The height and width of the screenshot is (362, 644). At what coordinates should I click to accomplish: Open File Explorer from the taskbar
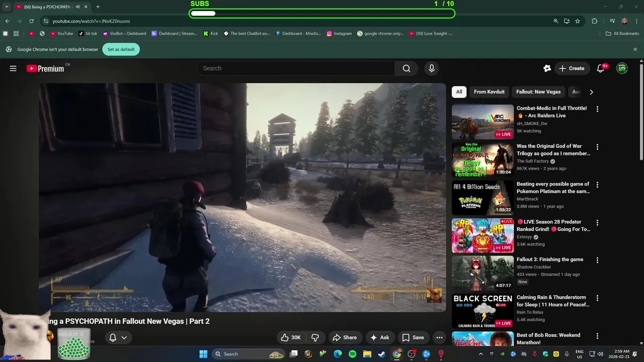367,354
